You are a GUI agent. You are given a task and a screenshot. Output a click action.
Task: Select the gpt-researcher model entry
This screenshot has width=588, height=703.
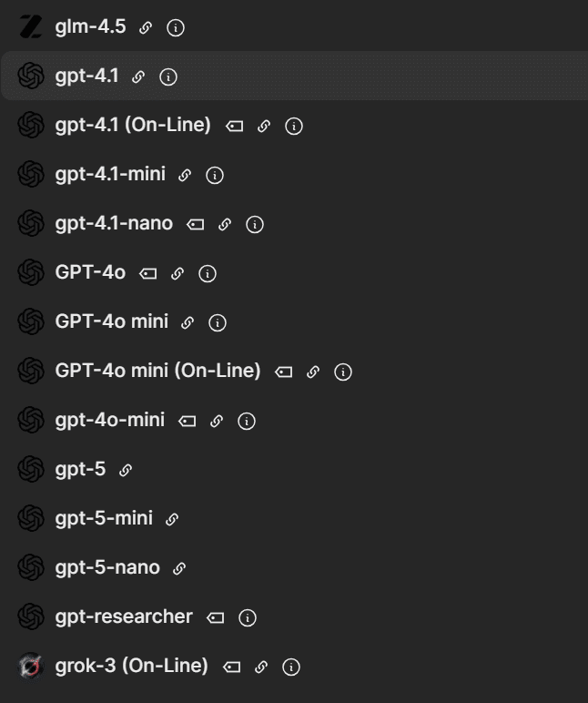point(124,616)
